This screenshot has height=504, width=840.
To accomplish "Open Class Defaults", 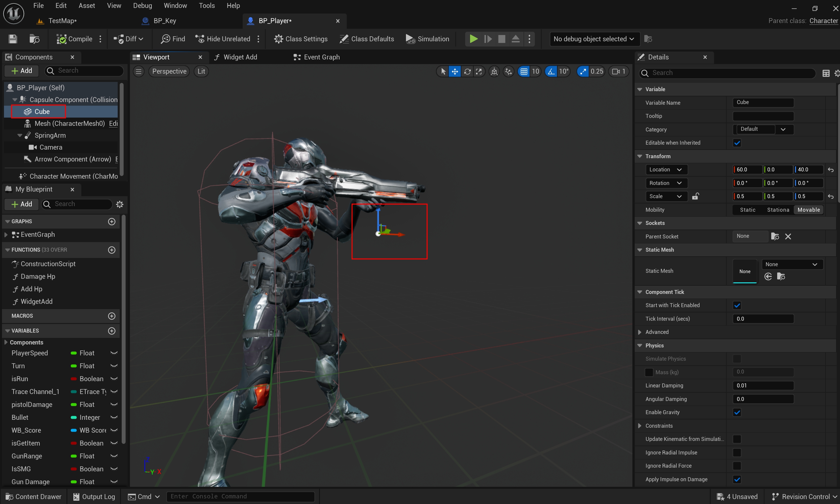I will pyautogui.click(x=367, y=39).
